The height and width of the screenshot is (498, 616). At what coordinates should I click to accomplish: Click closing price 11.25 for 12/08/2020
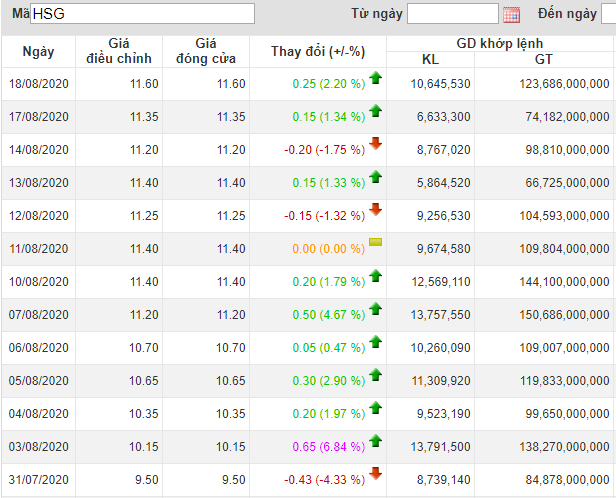[x=231, y=216]
